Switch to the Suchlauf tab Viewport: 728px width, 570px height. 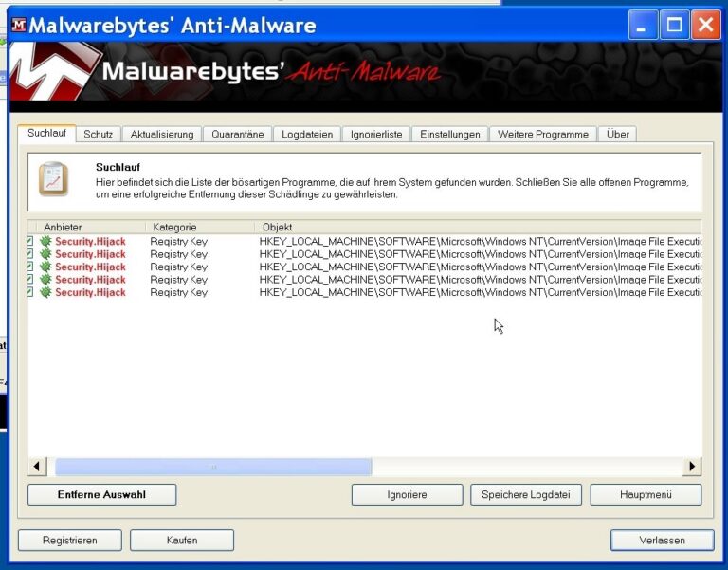(x=46, y=134)
